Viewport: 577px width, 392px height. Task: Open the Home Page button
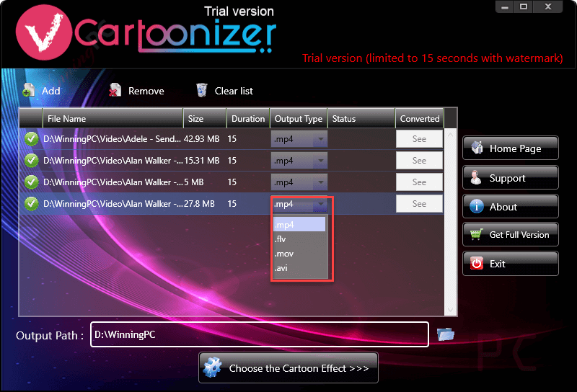511,148
